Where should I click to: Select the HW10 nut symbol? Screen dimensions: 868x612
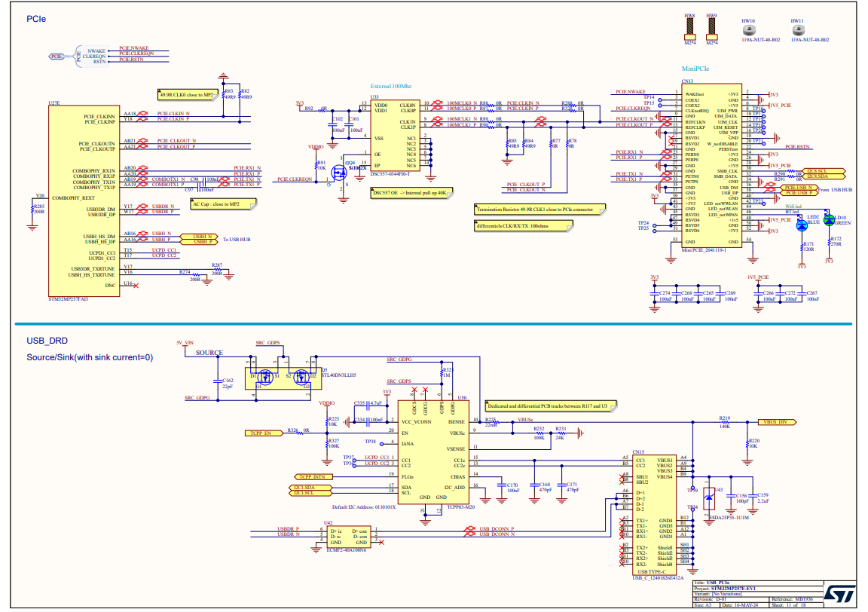click(x=748, y=30)
